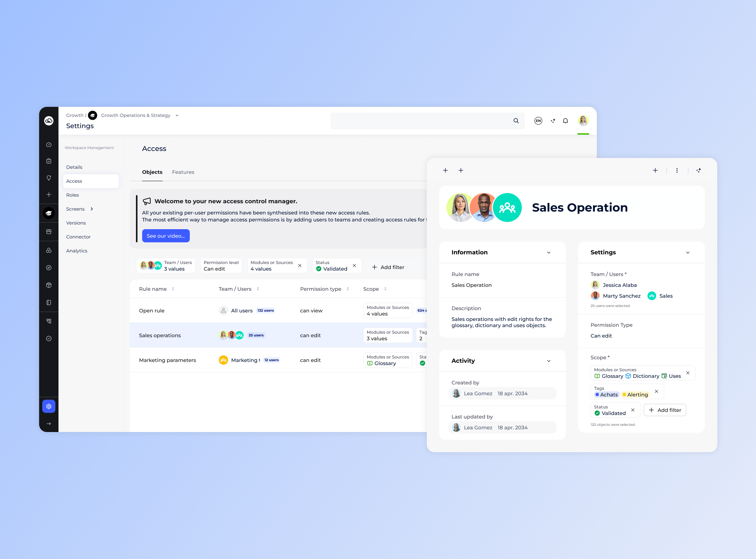Expand sidebar with bottom arrow icon
The width and height of the screenshot is (756, 559).
49,424
